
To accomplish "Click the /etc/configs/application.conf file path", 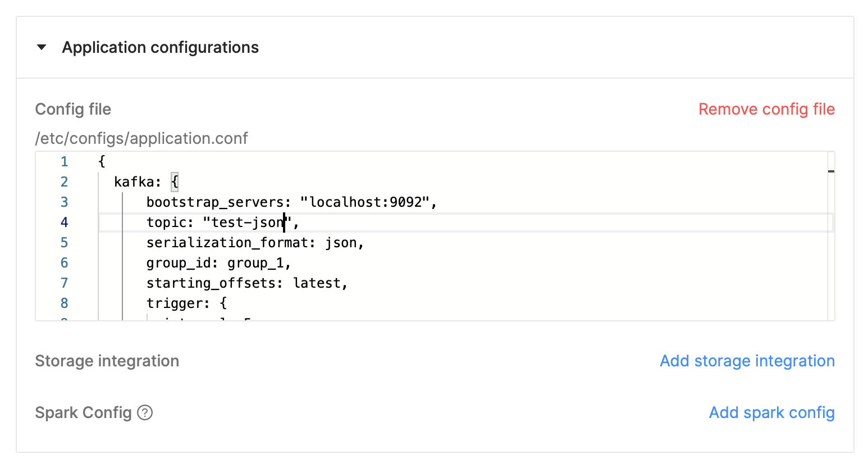I will tap(141, 138).
